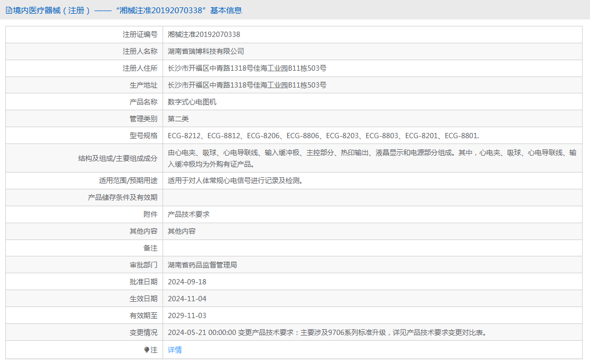Click the 批准日期 label
590x364 pixels.
pos(144,282)
